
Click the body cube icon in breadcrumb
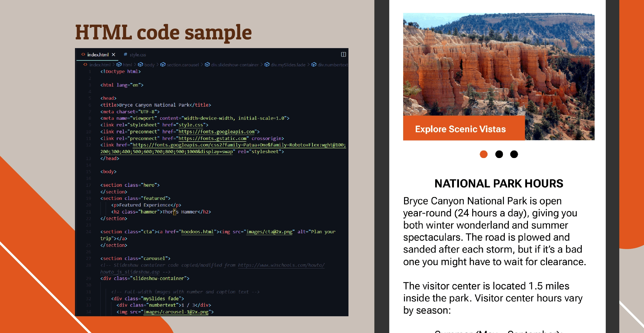pyautogui.click(x=141, y=65)
